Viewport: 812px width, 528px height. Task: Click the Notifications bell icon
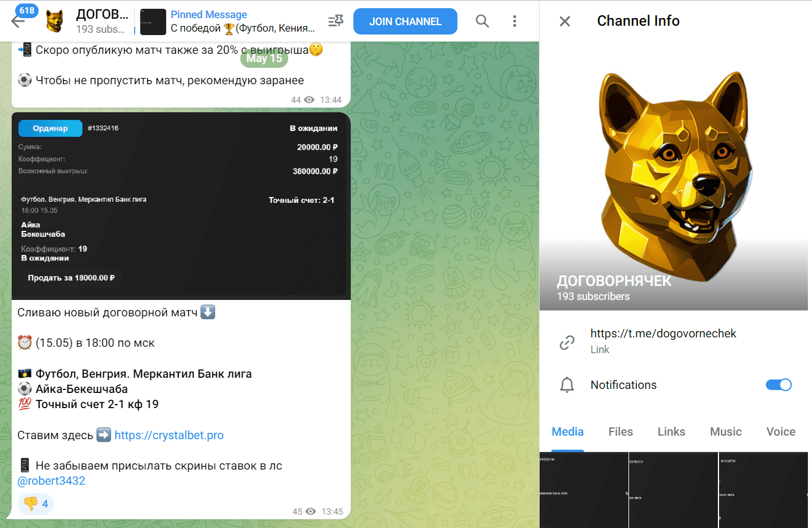(567, 385)
